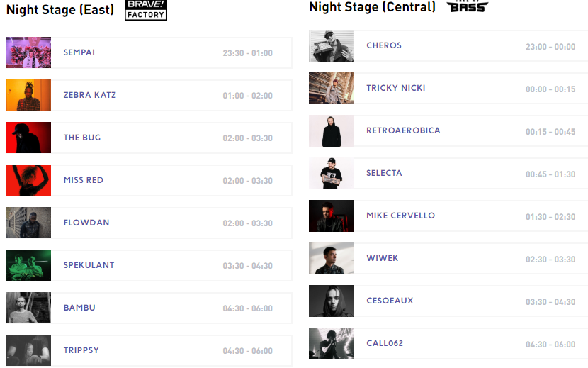Select the Mike Cervello artist image
588x368 pixels.
[x=331, y=216]
